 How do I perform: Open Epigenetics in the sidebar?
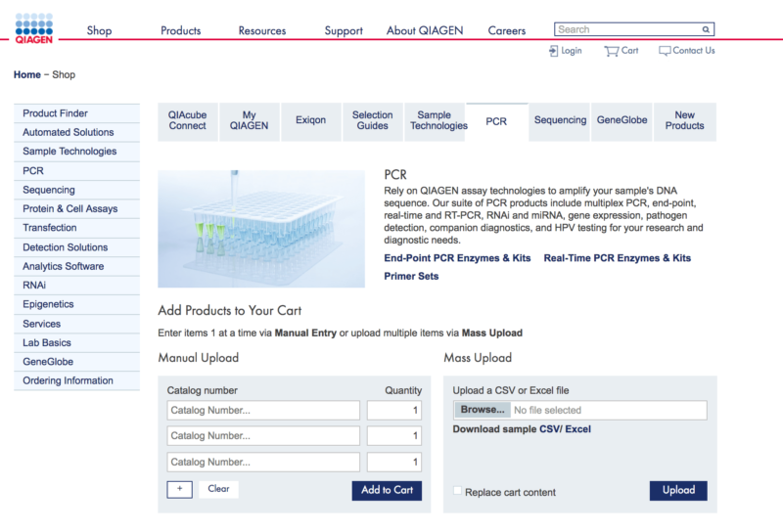[77, 304]
